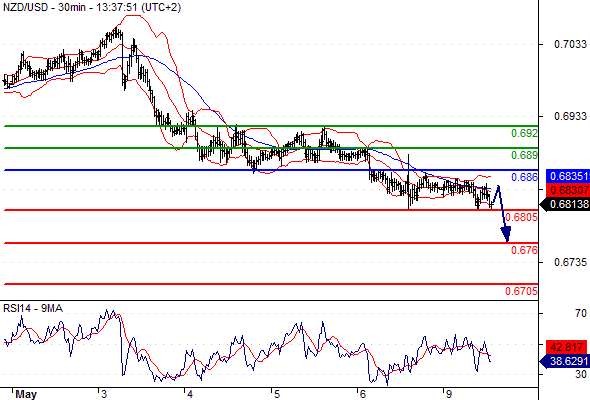Image resolution: width=590 pixels, height=400 pixels.
Task: Click the red 0.676 support label
Action: (x=524, y=250)
